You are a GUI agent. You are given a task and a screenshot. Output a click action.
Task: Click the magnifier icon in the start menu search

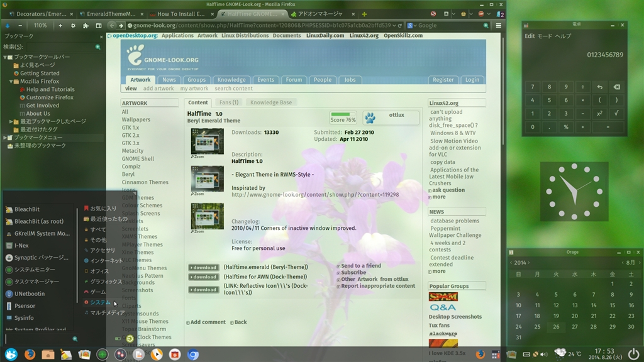(x=75, y=339)
